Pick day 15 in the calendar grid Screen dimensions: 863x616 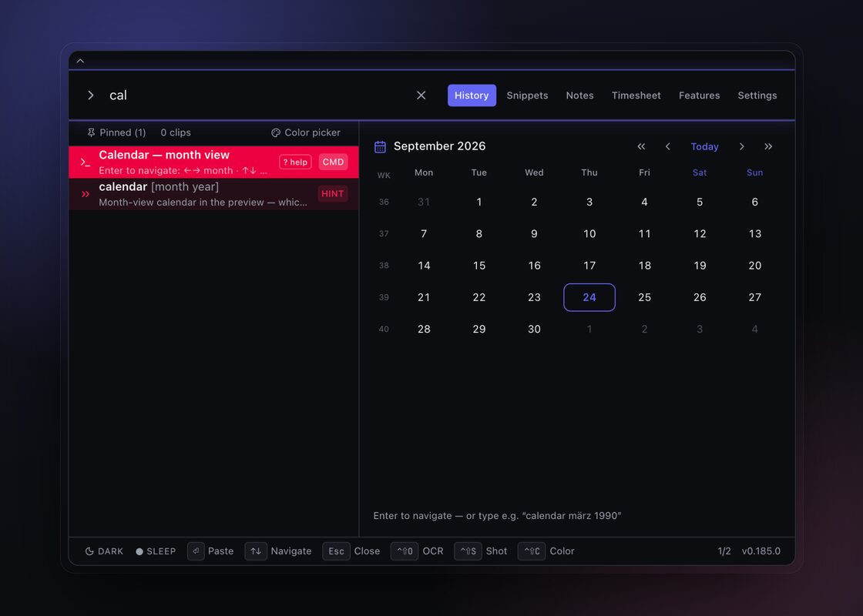[479, 266]
